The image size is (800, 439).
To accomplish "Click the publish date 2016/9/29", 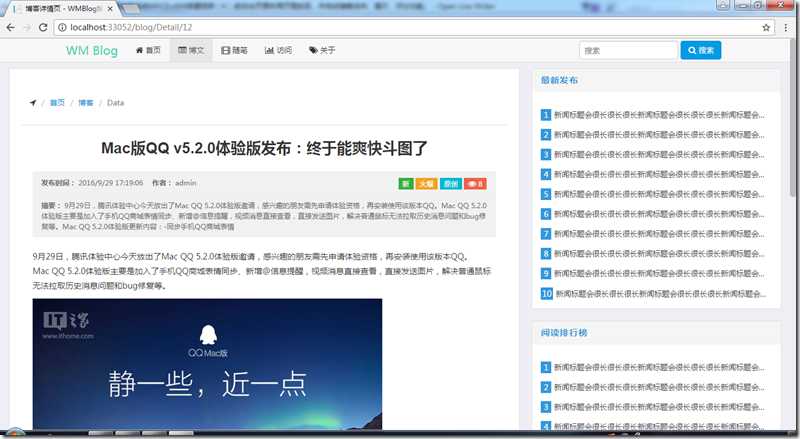I will pyautogui.click(x=111, y=183).
